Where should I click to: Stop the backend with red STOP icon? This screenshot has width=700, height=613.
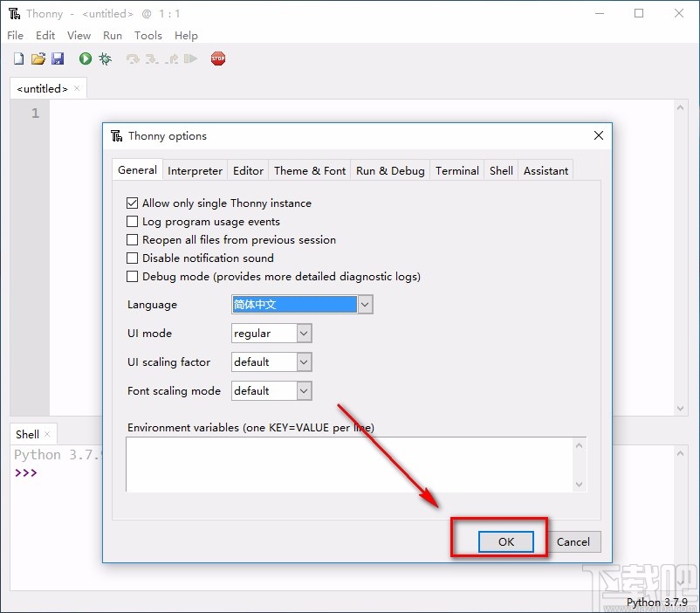pos(218,59)
